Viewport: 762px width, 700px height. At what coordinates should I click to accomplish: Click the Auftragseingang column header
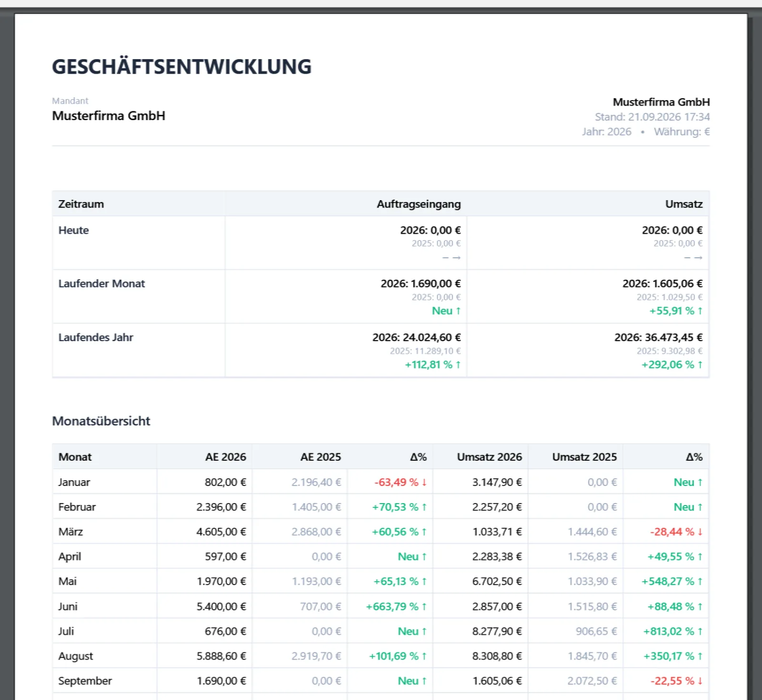(419, 204)
